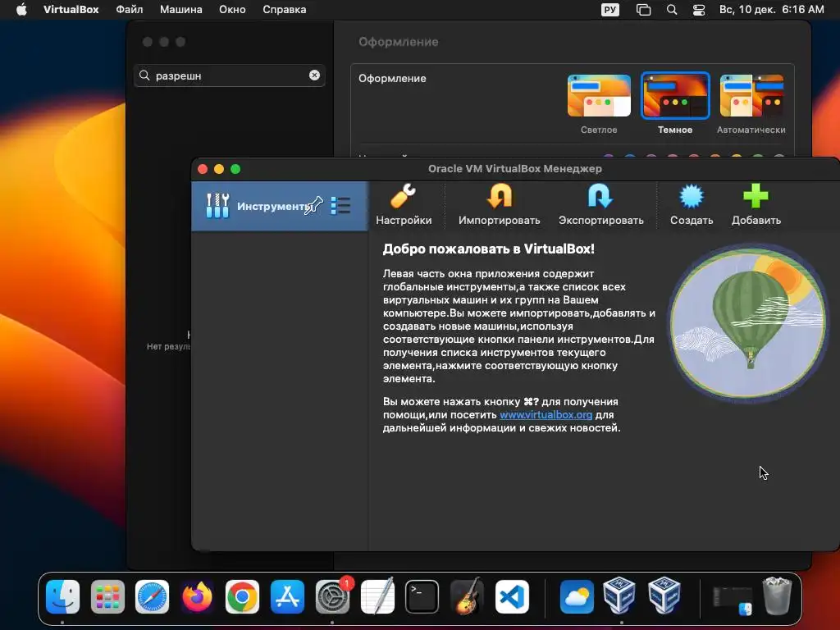Click the pin icon beside Инструменты
840x630 pixels.
coord(314,206)
